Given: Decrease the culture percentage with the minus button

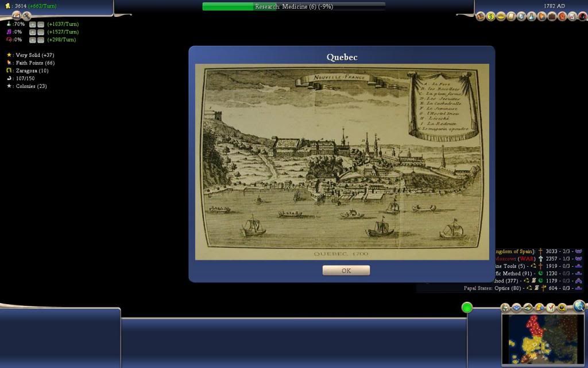Looking at the screenshot, I should 41,32.
